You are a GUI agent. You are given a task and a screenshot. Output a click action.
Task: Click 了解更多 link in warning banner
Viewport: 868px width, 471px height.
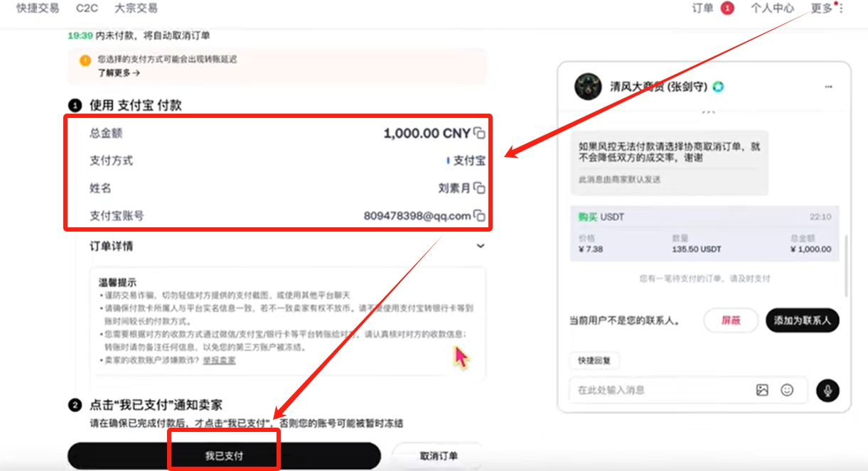tap(119, 72)
